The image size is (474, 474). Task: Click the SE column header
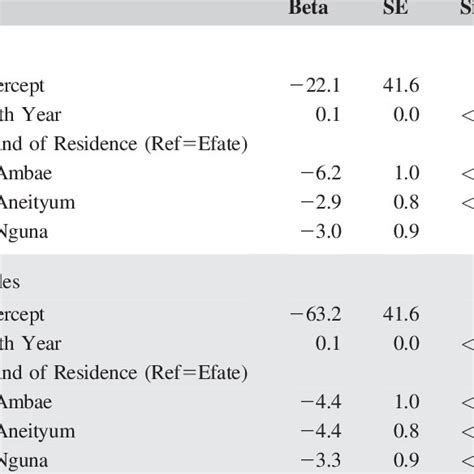coord(395,7)
